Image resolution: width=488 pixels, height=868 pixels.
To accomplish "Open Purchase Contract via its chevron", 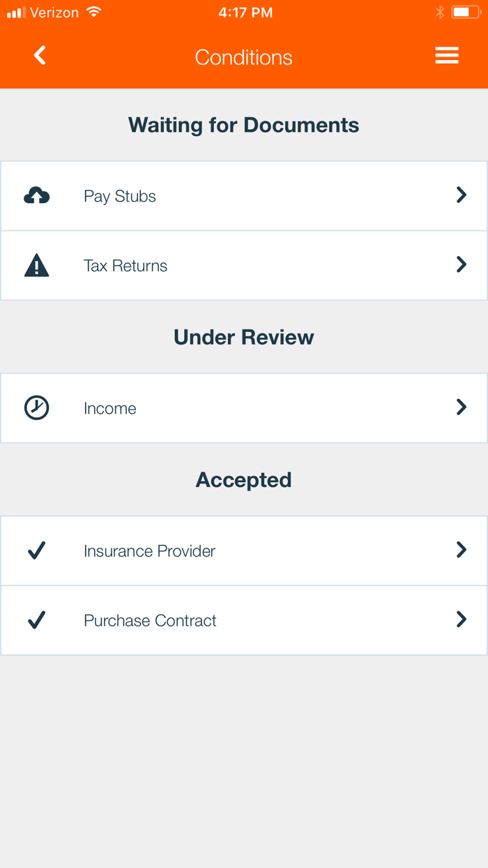I will [461, 619].
